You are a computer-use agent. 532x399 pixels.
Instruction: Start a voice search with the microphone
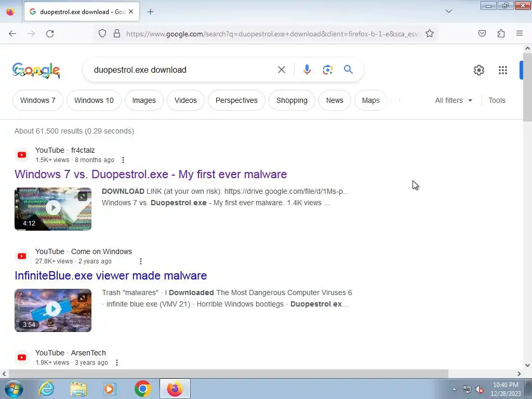[x=307, y=70]
